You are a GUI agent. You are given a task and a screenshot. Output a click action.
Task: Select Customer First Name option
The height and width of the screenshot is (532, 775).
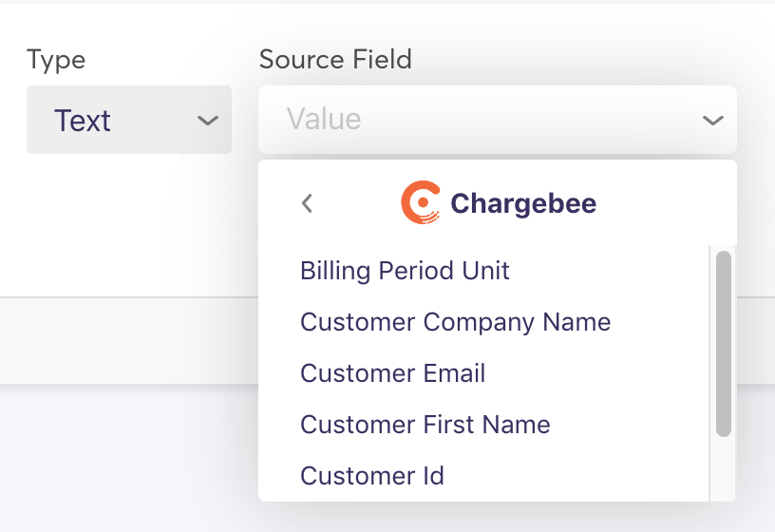[x=425, y=425]
